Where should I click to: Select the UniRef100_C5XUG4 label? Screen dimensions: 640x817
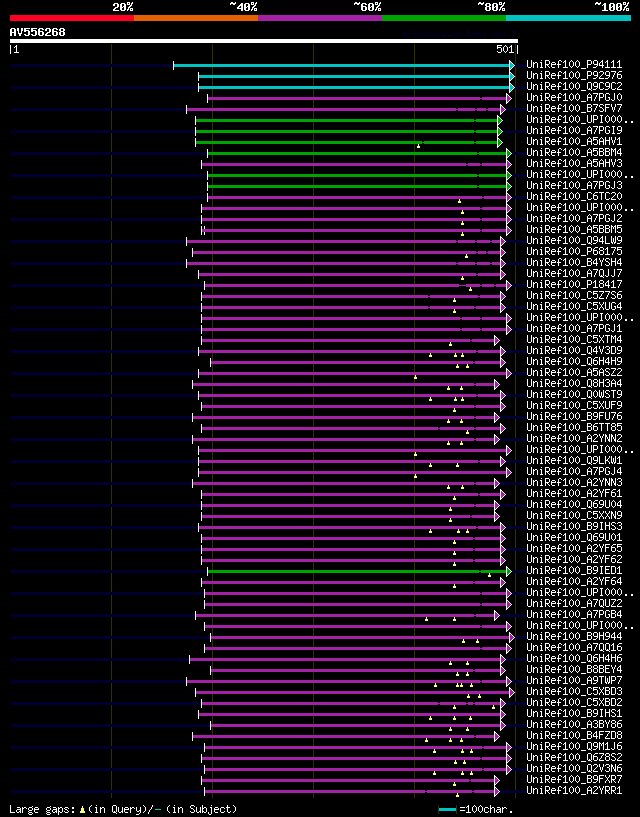coord(574,306)
